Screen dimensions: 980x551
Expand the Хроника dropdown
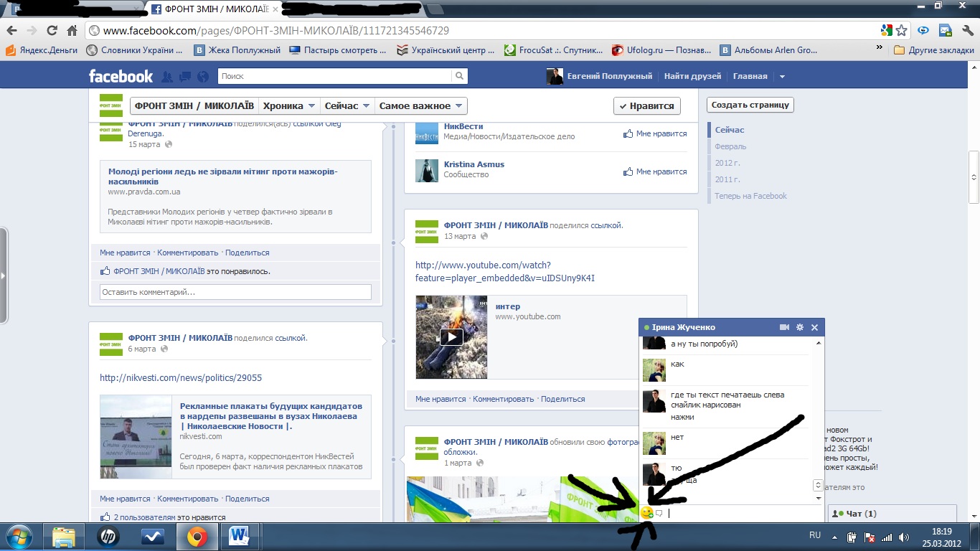point(289,105)
